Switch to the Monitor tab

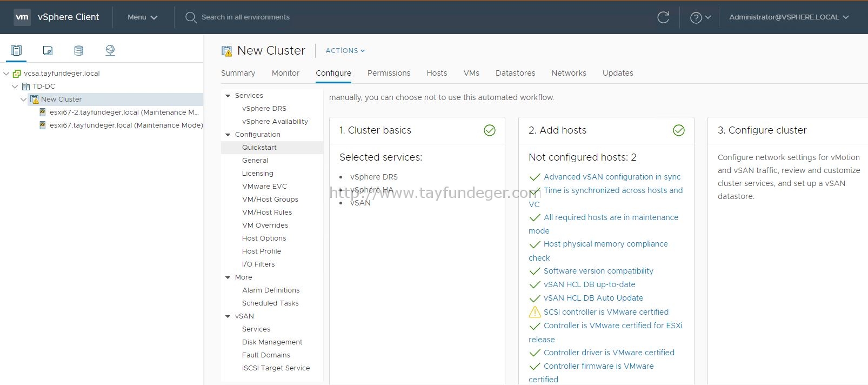click(x=285, y=73)
